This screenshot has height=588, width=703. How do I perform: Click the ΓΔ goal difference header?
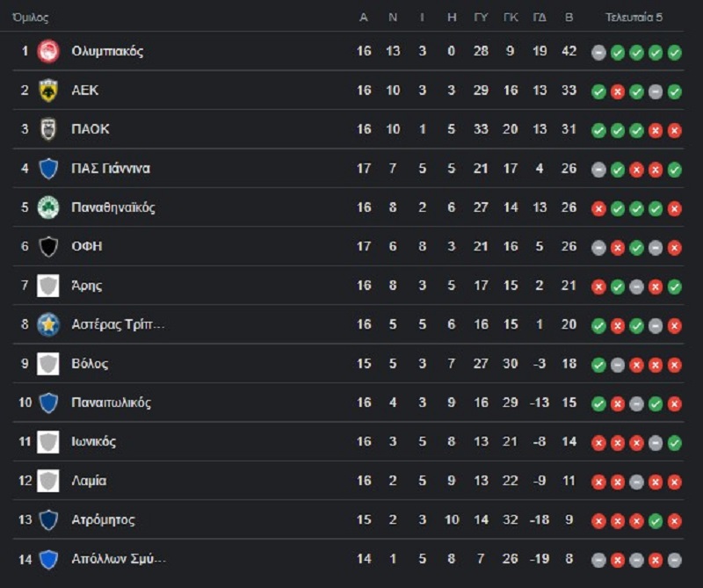coord(540,18)
